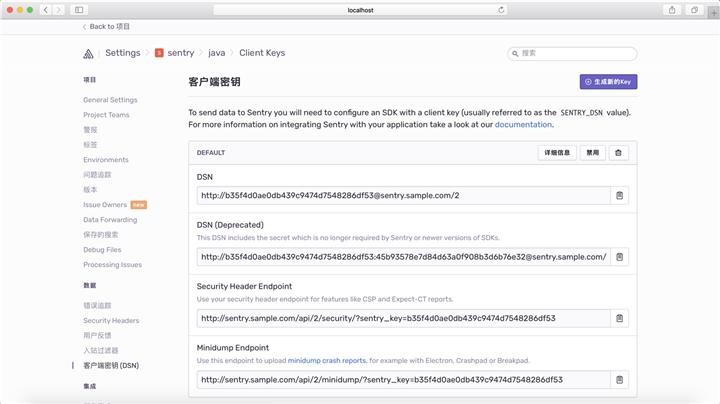Open Settings breadcrumb
Image resolution: width=720 pixels, height=404 pixels.
(x=123, y=53)
